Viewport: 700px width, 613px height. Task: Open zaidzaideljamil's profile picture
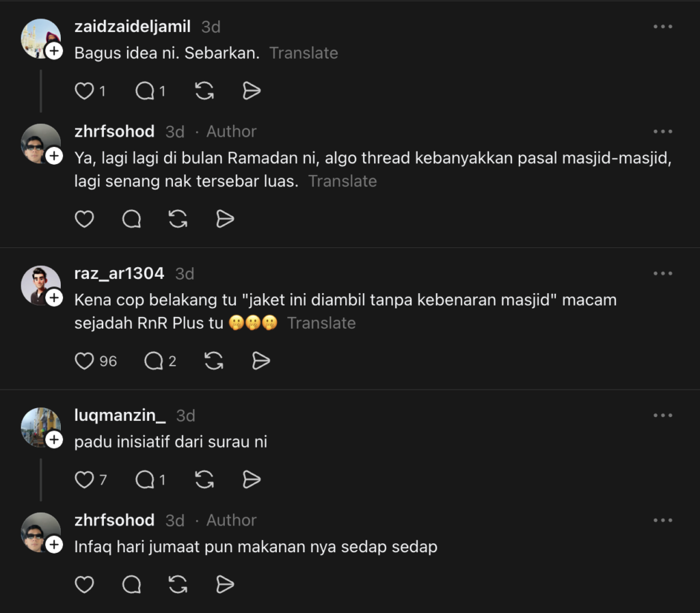click(x=41, y=38)
